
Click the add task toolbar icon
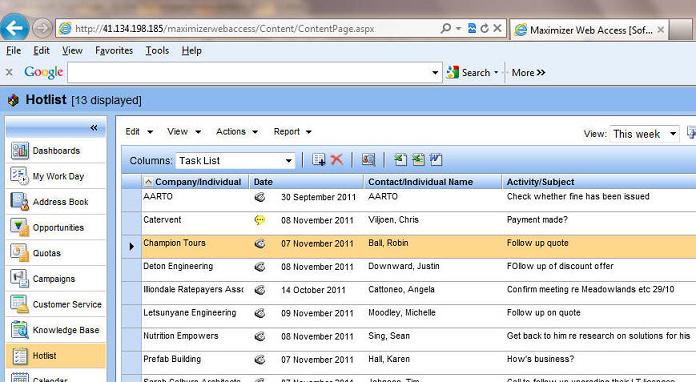click(x=319, y=160)
